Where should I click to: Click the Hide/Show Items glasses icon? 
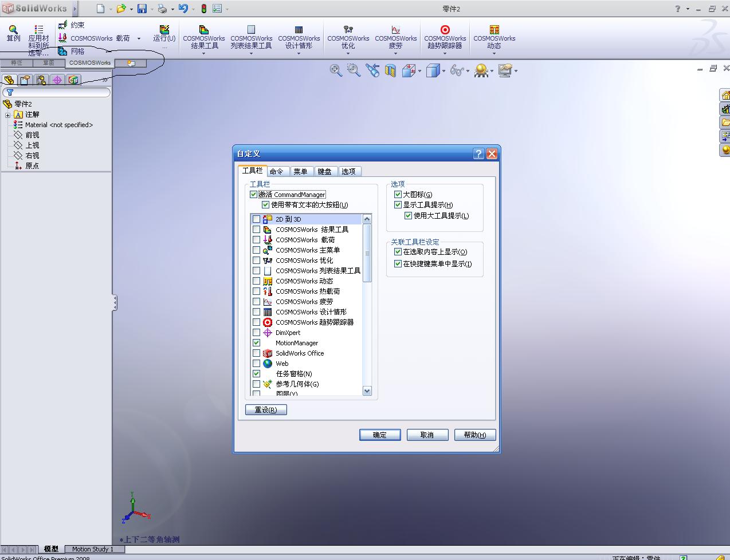pos(457,70)
